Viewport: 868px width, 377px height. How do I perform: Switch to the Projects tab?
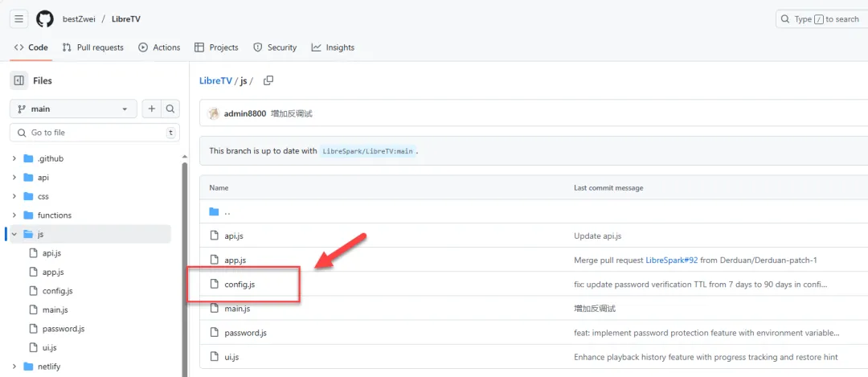(x=216, y=47)
